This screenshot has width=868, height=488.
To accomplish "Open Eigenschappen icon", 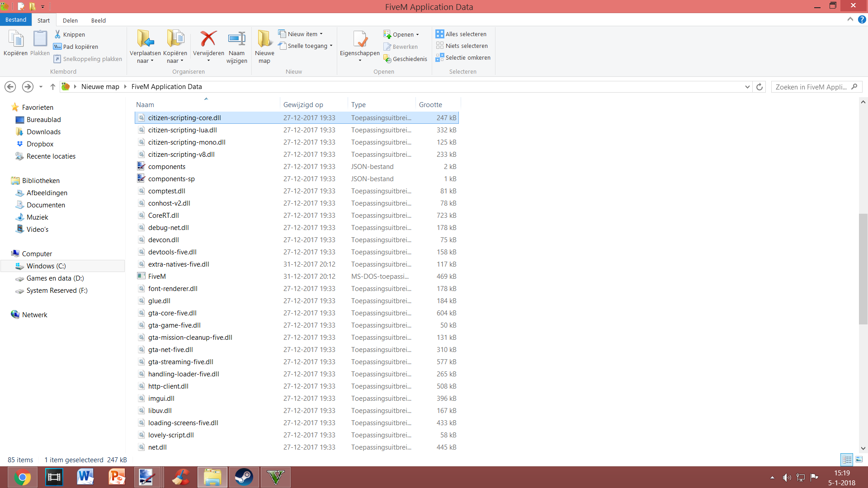I will pyautogui.click(x=360, y=39).
